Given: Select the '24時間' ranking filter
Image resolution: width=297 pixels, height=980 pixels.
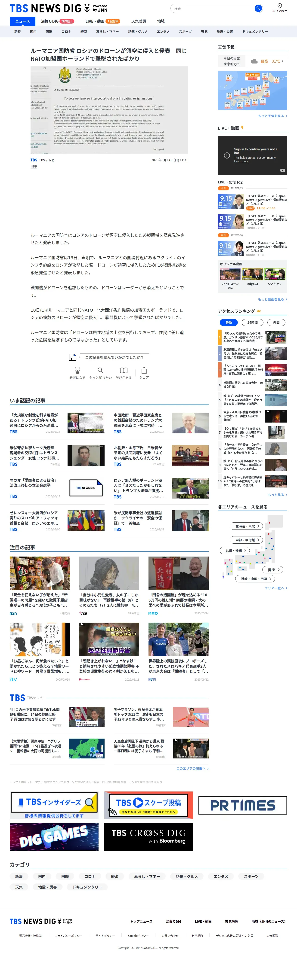Looking at the screenshot, I should click(252, 322).
